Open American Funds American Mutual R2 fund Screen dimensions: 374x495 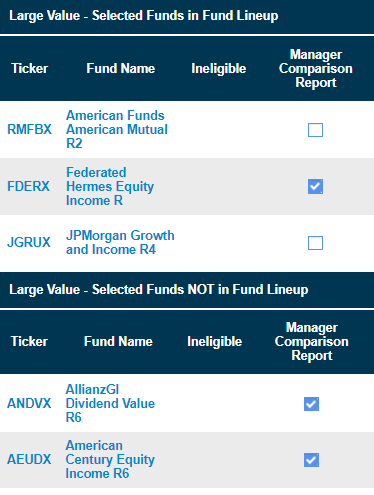[117, 129]
